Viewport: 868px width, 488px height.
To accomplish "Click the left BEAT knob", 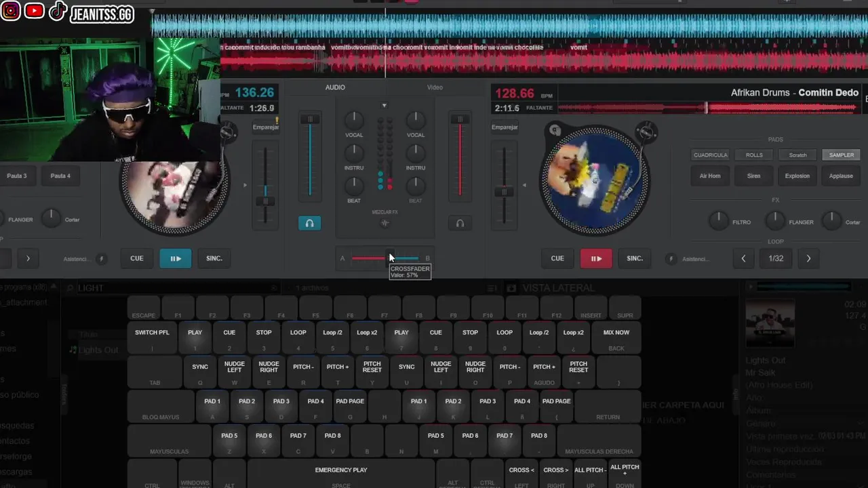I will pyautogui.click(x=354, y=186).
